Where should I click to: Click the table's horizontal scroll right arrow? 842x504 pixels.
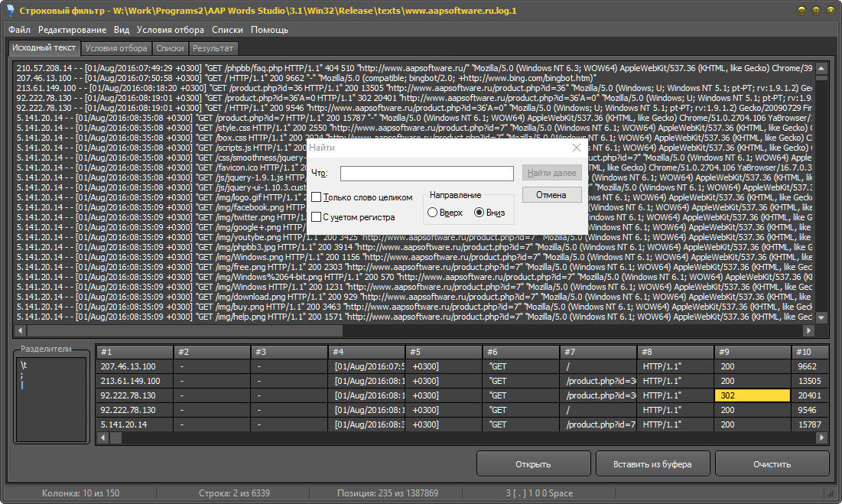coord(821,438)
